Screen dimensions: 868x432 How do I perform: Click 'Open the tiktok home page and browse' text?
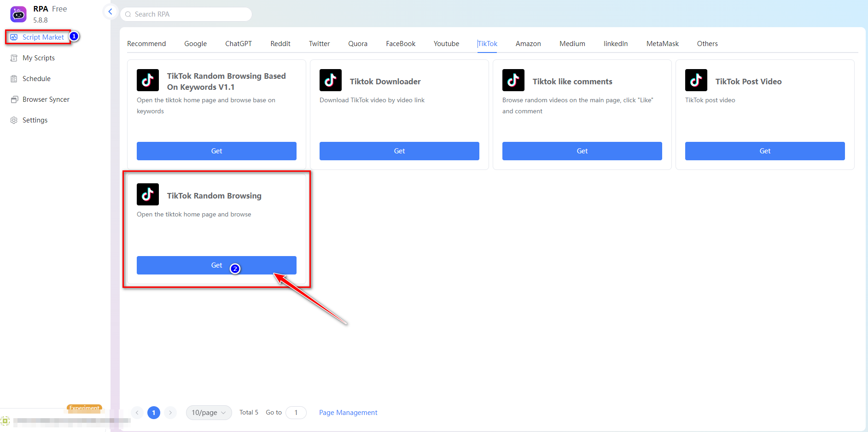(194, 214)
